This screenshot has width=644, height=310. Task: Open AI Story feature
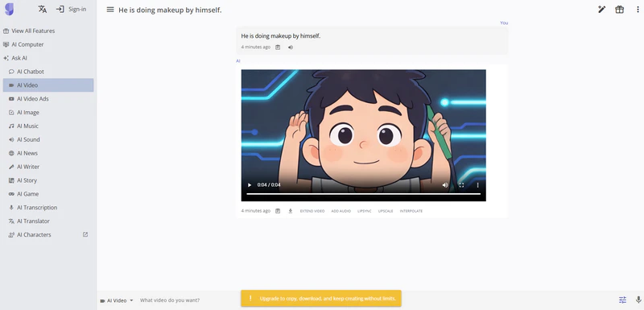coord(48,180)
